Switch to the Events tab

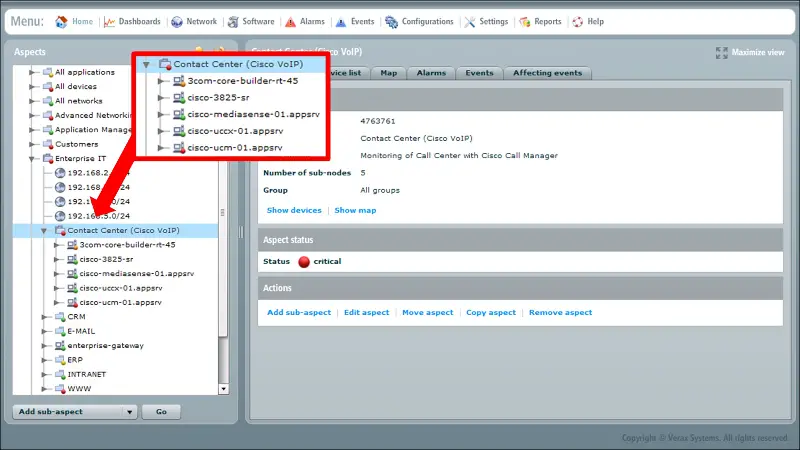pos(479,73)
